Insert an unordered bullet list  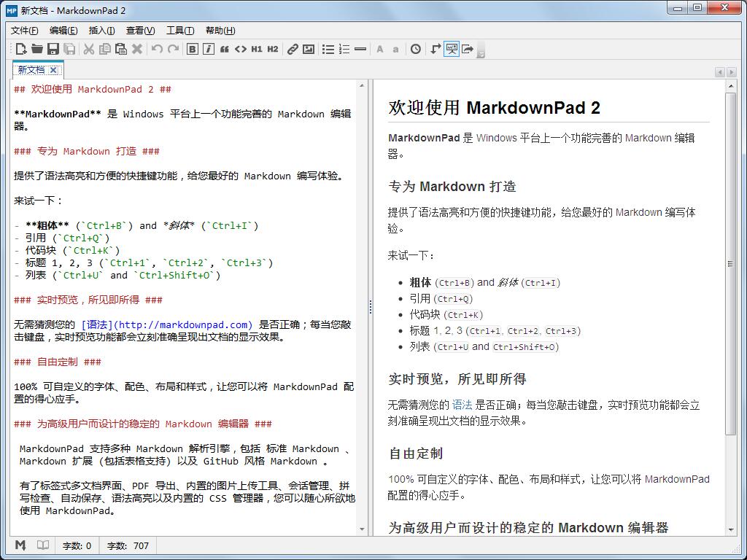[328, 49]
